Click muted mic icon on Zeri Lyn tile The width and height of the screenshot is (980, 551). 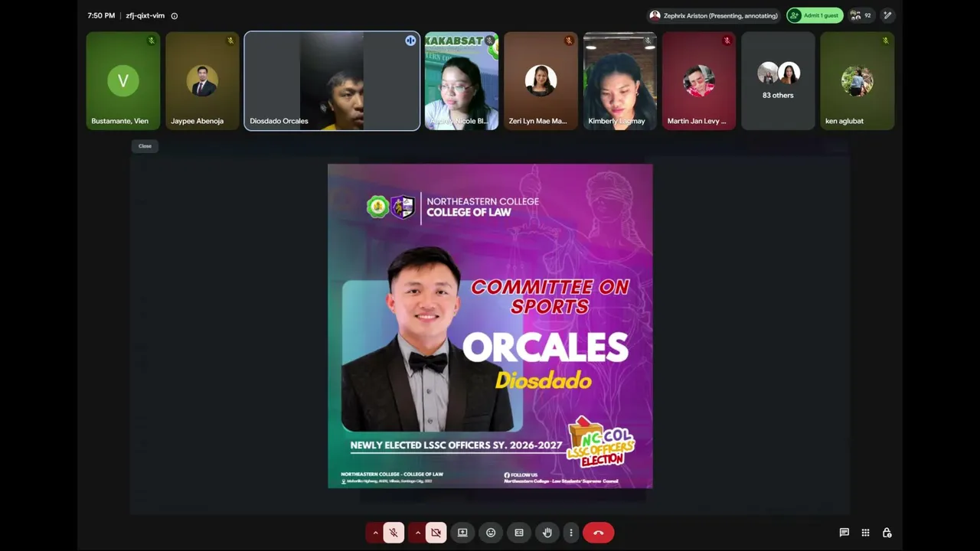click(x=569, y=41)
